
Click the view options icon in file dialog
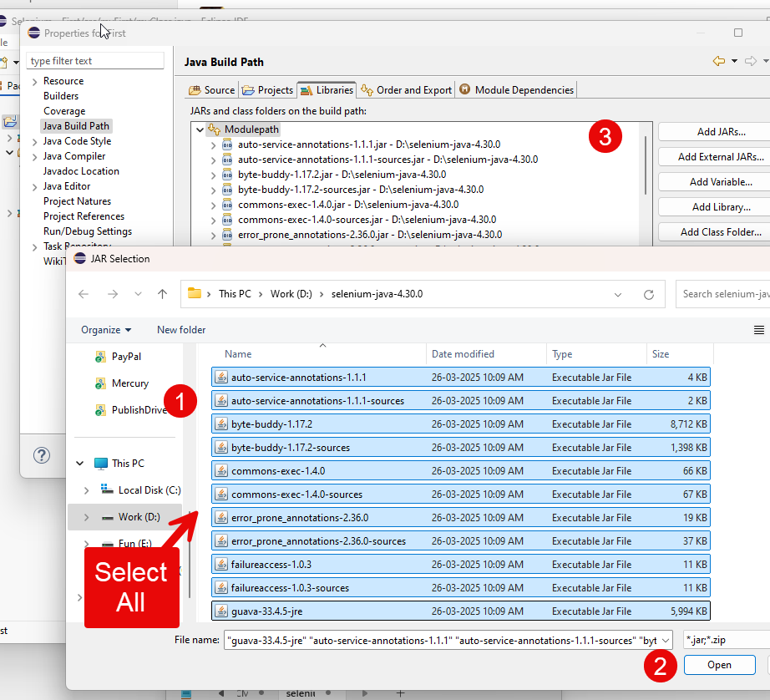(758, 330)
